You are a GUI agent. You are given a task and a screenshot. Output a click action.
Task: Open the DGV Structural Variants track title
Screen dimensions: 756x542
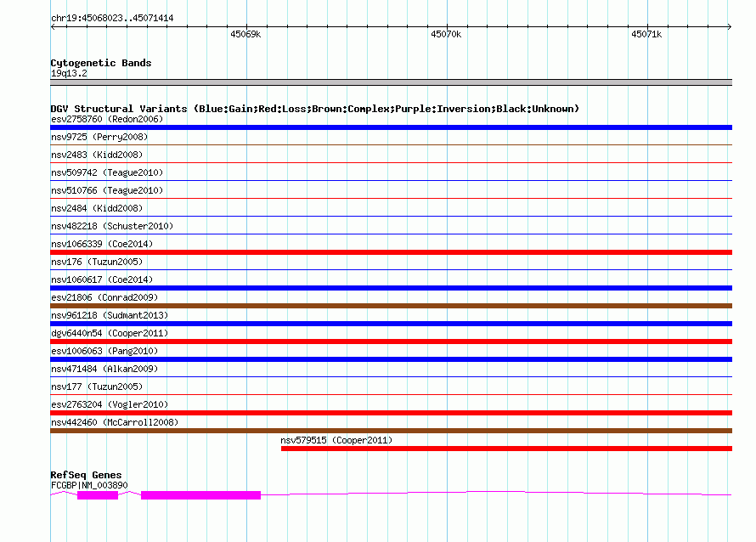pos(315,109)
